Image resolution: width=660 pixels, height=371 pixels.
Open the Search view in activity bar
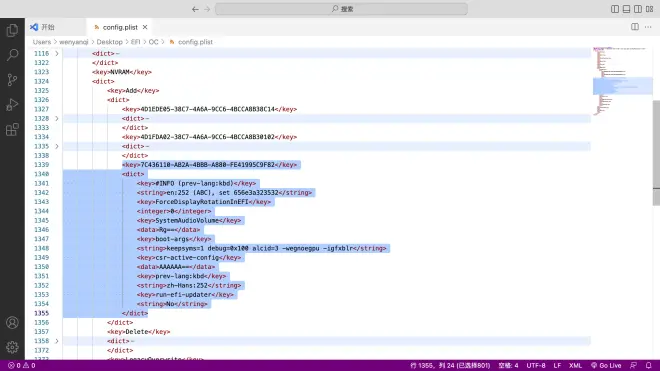tap(12, 55)
